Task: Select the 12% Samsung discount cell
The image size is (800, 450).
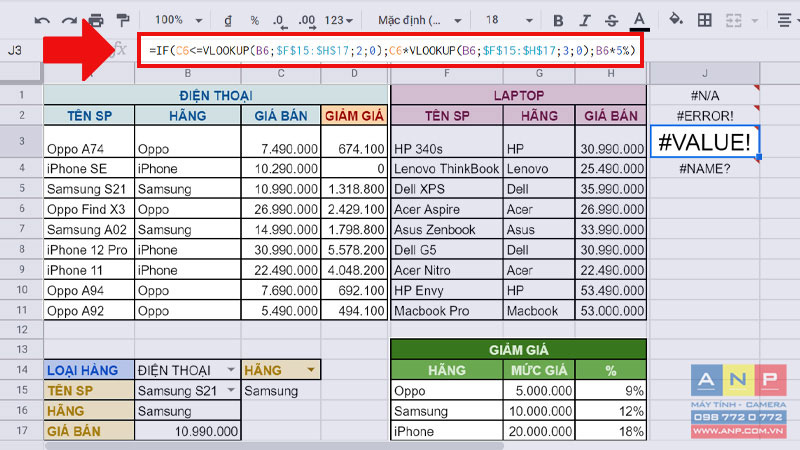Action: click(611, 411)
